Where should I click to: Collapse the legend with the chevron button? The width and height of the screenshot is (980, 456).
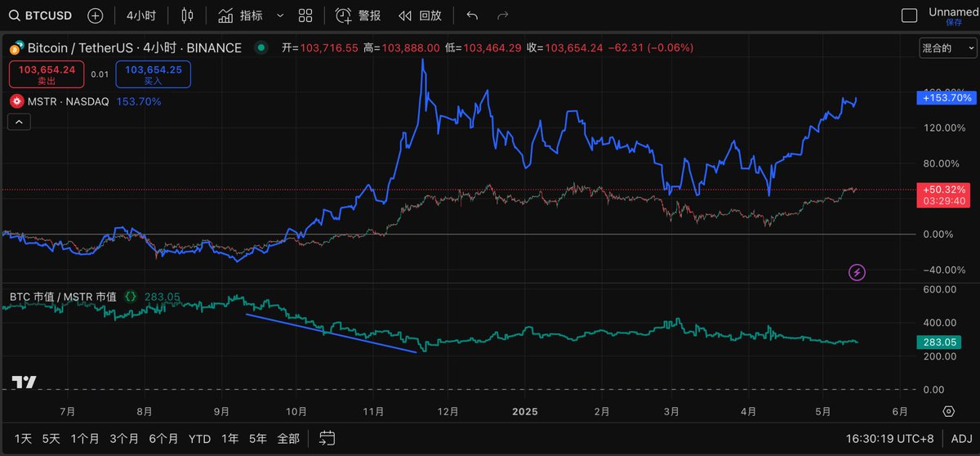[19, 123]
